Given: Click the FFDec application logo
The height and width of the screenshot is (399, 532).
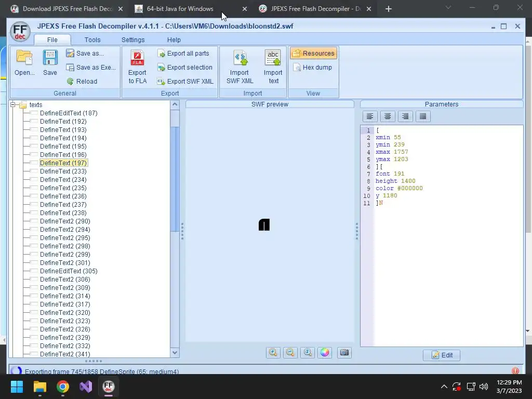Looking at the screenshot, I should point(20,31).
